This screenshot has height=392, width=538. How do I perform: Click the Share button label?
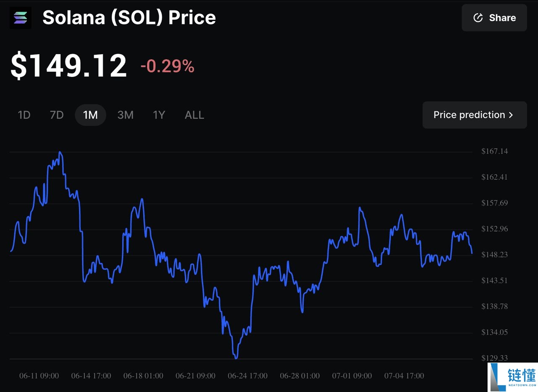click(502, 18)
